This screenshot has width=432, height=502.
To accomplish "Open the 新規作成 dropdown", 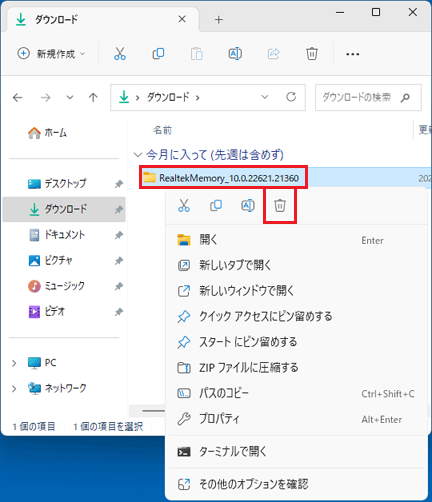I will [51, 54].
